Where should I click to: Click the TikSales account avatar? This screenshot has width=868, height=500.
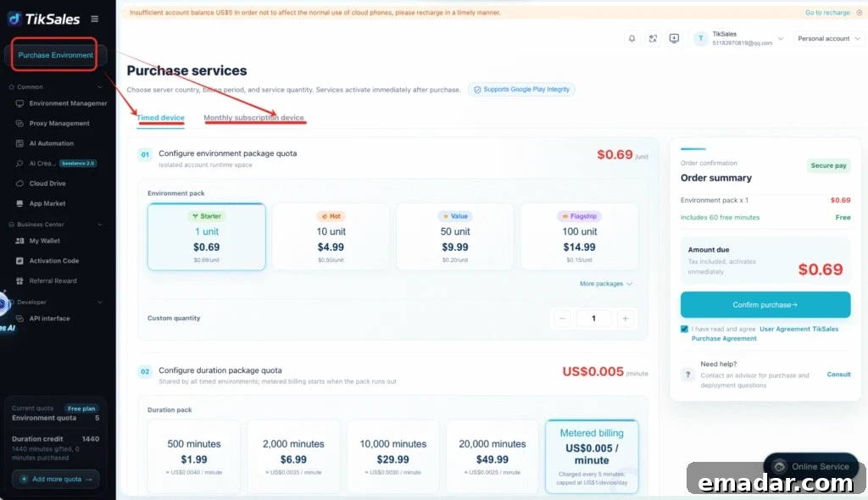pos(701,38)
